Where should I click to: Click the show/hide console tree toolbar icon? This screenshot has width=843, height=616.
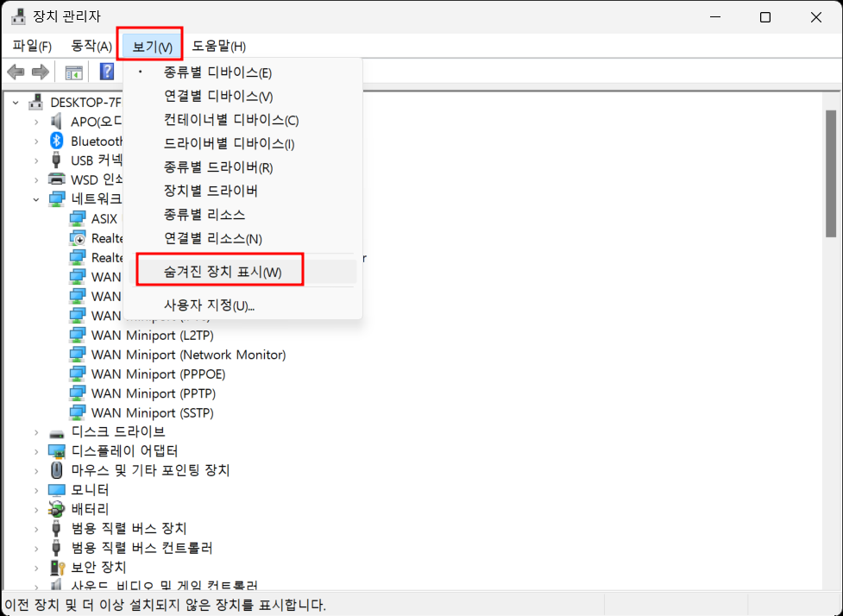pyautogui.click(x=76, y=72)
